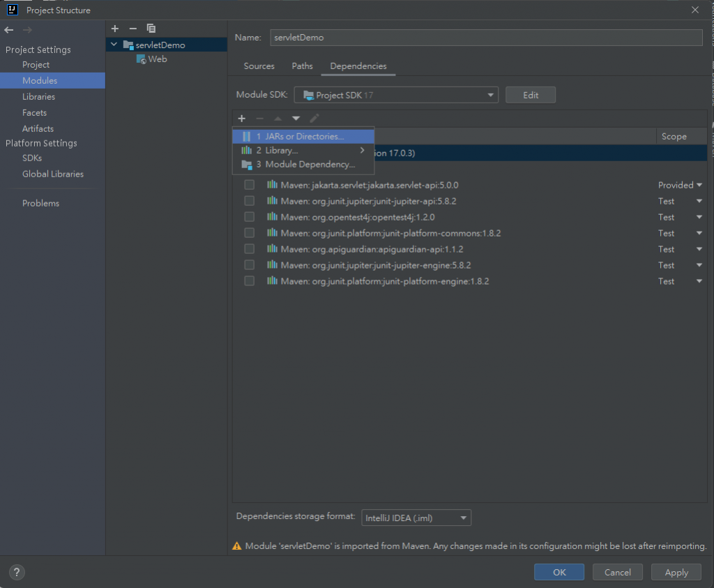
Task: Check export box for apiguardian-api
Action: 249,249
